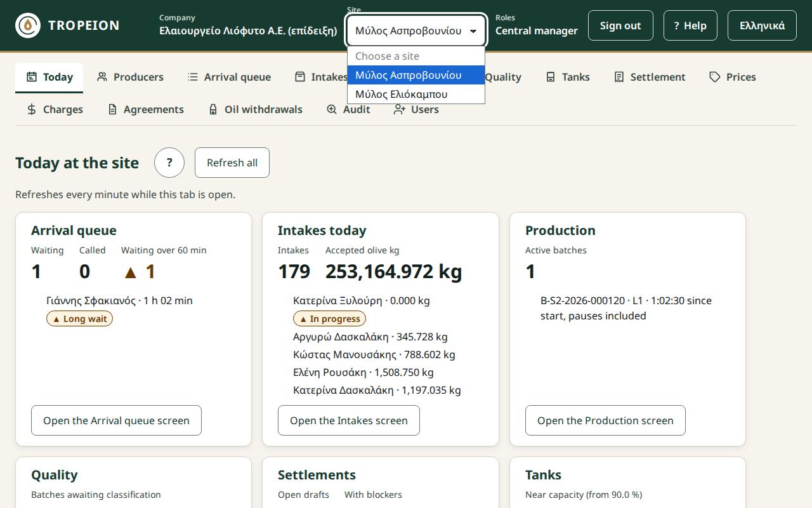The height and width of the screenshot is (508, 812).
Task: Click batch B-S2-2026-000120 in Production card
Action: click(x=626, y=308)
